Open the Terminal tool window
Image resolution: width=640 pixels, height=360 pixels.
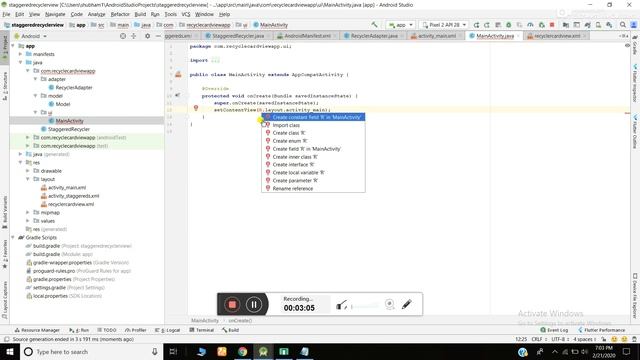201,330
